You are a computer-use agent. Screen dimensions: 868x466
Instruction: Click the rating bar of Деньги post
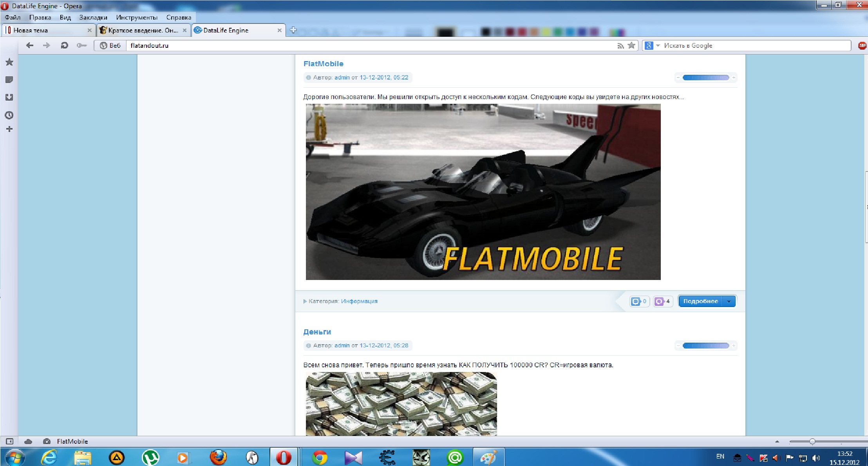coord(706,345)
